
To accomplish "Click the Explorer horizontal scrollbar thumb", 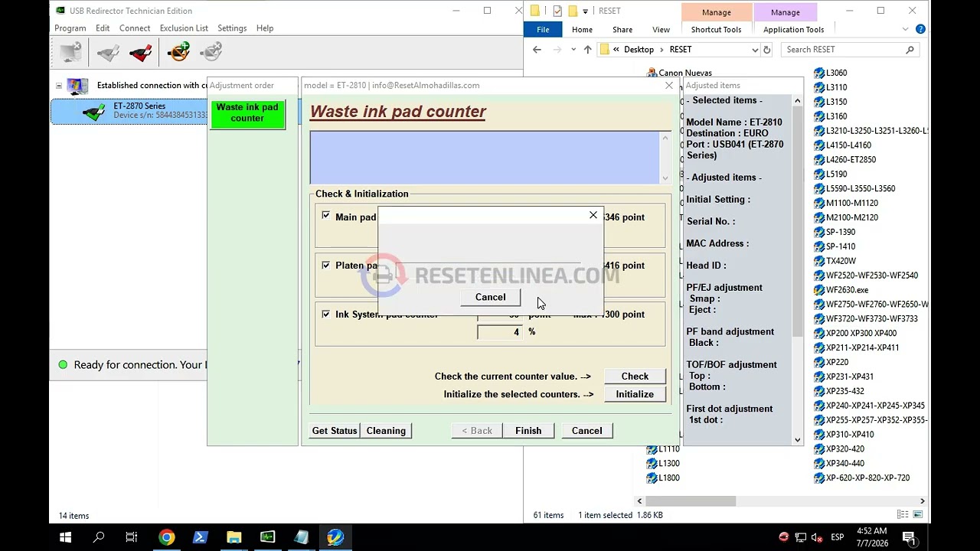I will point(691,501).
